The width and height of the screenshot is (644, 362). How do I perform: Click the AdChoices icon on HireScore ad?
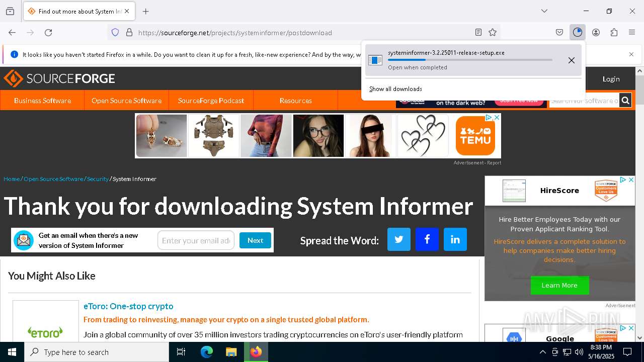click(623, 179)
